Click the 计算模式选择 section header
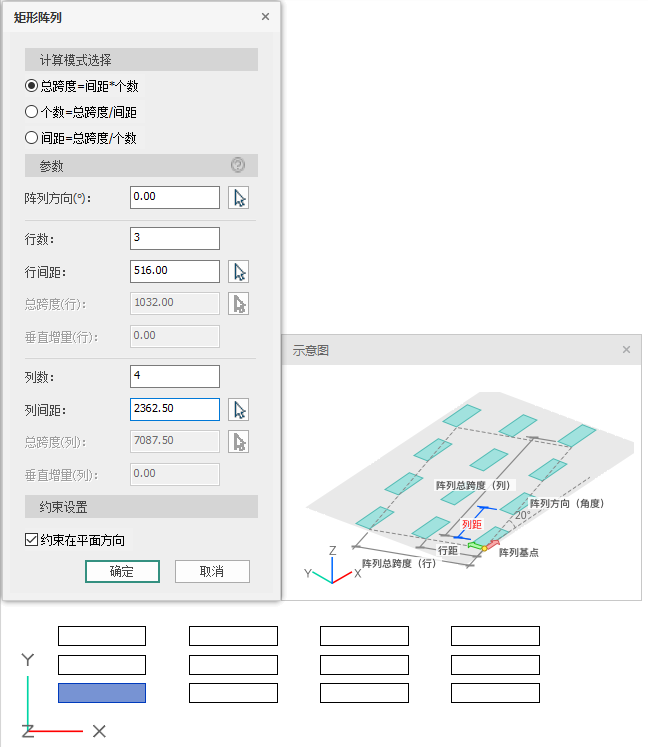 click(142, 60)
